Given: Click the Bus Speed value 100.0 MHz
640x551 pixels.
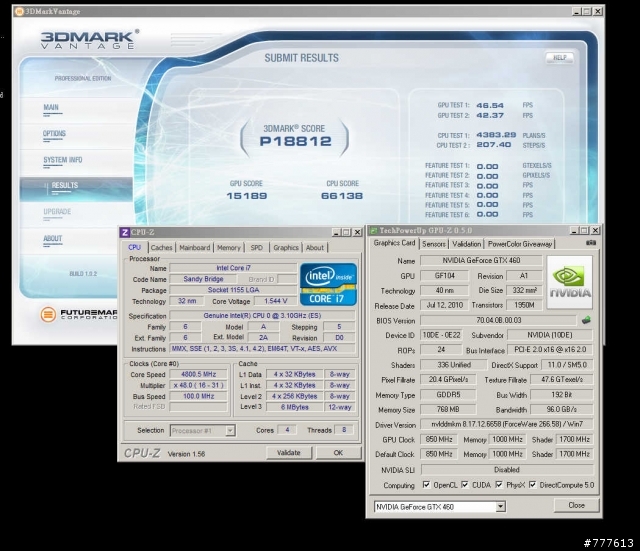Looking at the screenshot, I should click(198, 396).
